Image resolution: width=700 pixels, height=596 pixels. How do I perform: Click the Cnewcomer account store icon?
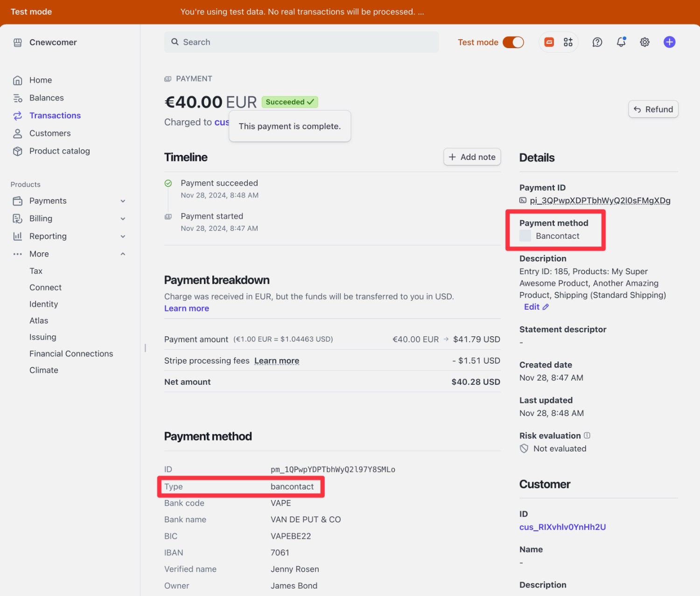click(18, 42)
